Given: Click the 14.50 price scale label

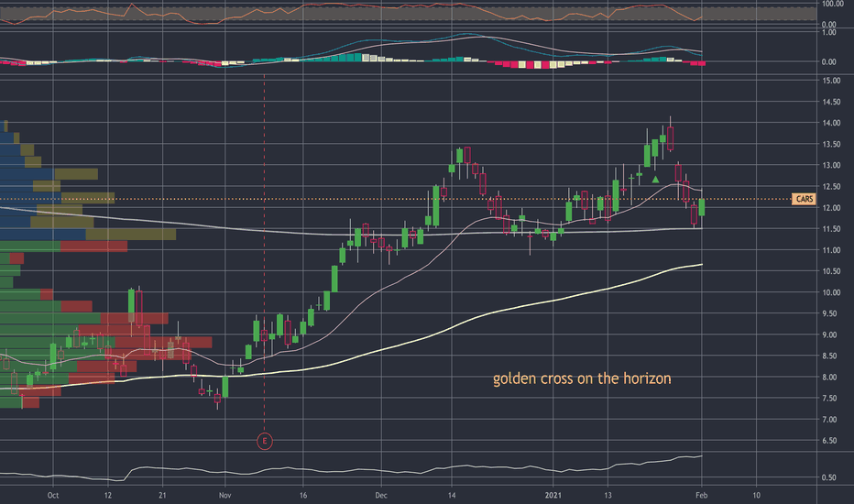Looking at the screenshot, I should point(831,102).
